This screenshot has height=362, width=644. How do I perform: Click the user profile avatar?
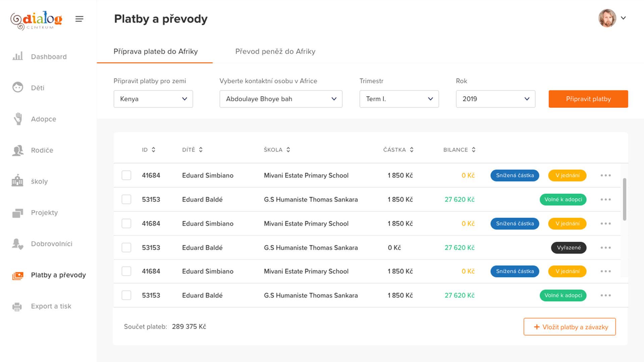[x=607, y=18]
